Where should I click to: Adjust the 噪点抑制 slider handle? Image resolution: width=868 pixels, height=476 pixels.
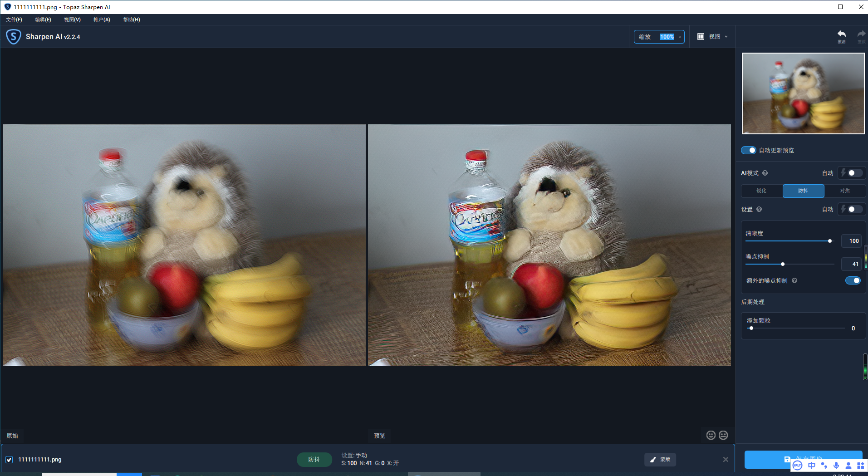coord(783,264)
